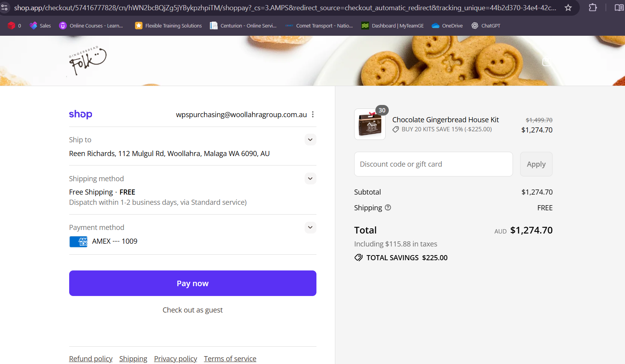Expand the Payment method section
625x364 pixels.
point(310,227)
